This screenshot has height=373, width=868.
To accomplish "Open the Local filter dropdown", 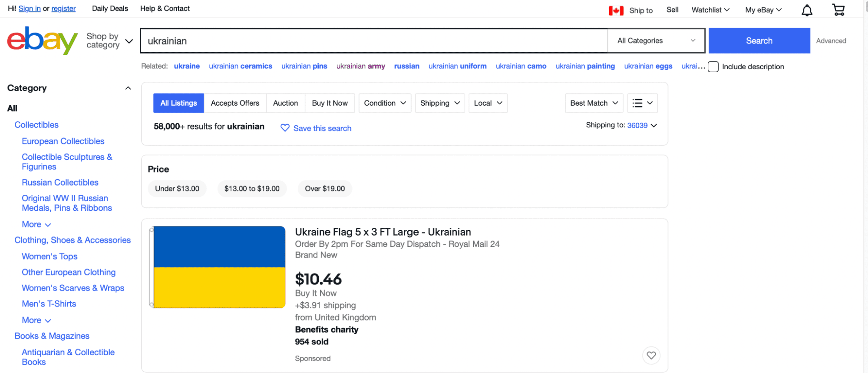I will coord(488,103).
